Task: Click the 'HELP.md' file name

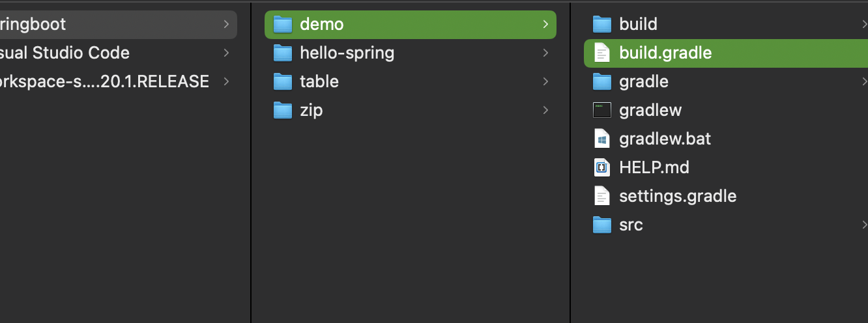Action: (x=654, y=167)
